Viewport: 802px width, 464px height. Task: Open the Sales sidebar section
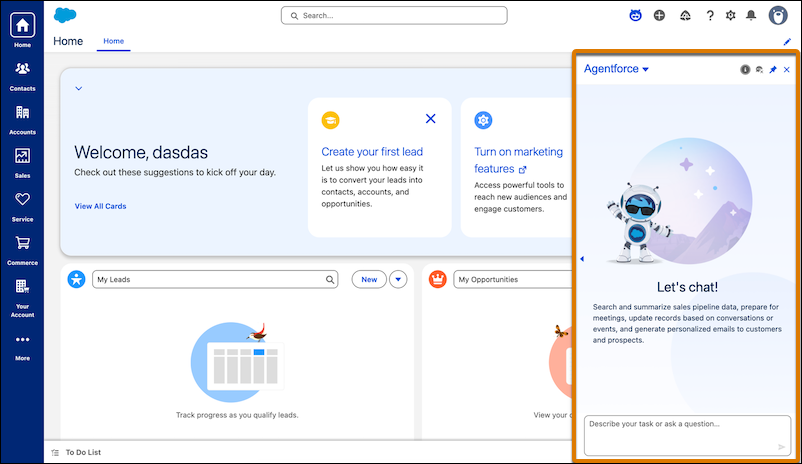pyautogui.click(x=22, y=164)
